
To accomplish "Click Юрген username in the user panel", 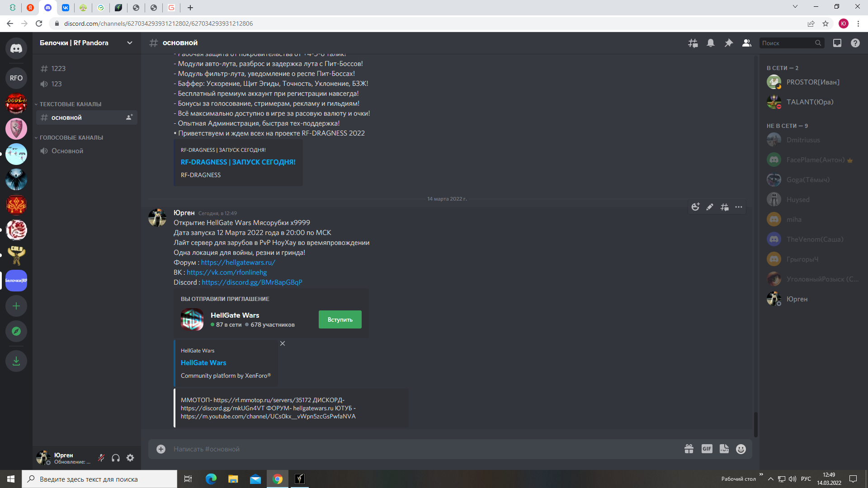I will [64, 455].
